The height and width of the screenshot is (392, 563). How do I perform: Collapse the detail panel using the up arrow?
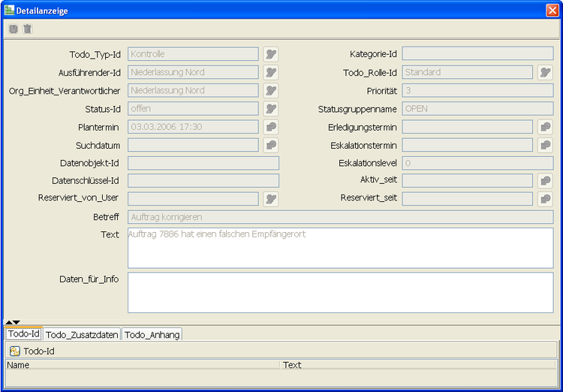[x=9, y=322]
